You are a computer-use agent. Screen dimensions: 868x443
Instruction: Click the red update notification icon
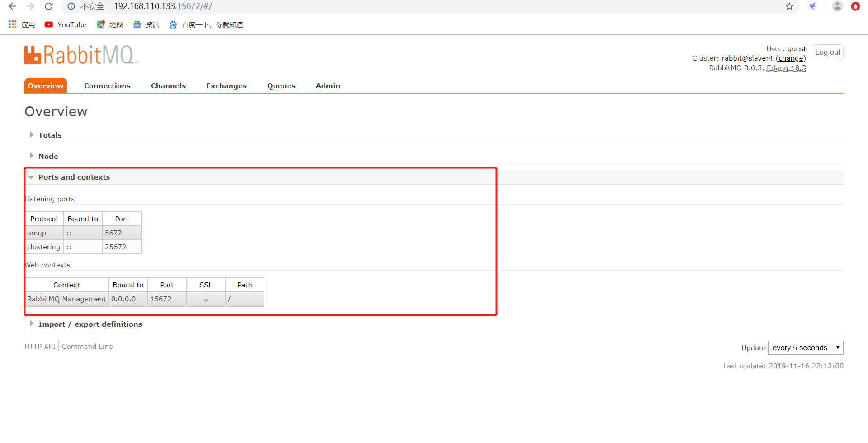pyautogui.click(x=855, y=6)
